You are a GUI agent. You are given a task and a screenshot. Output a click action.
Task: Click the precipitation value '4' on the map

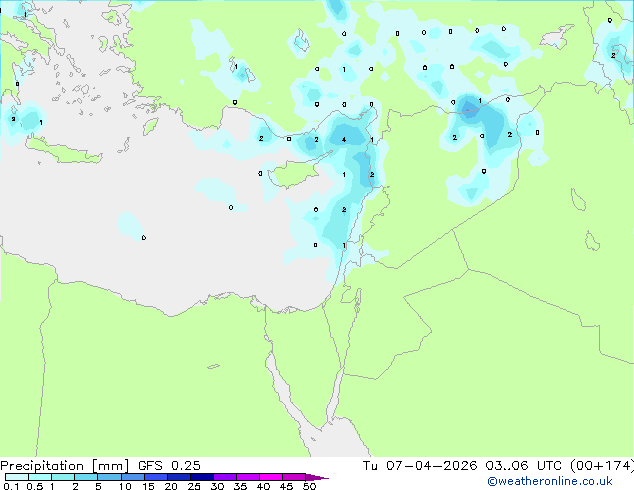344,139
